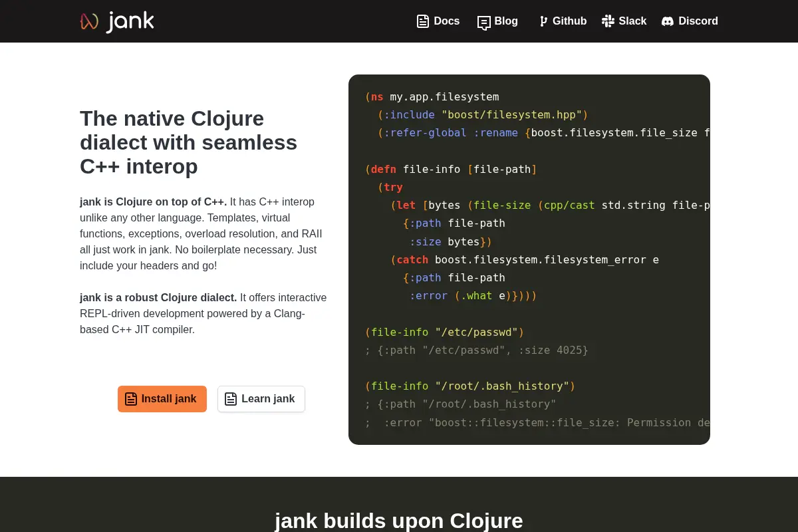Go to the Github link
798x532 pixels.
[563, 21]
